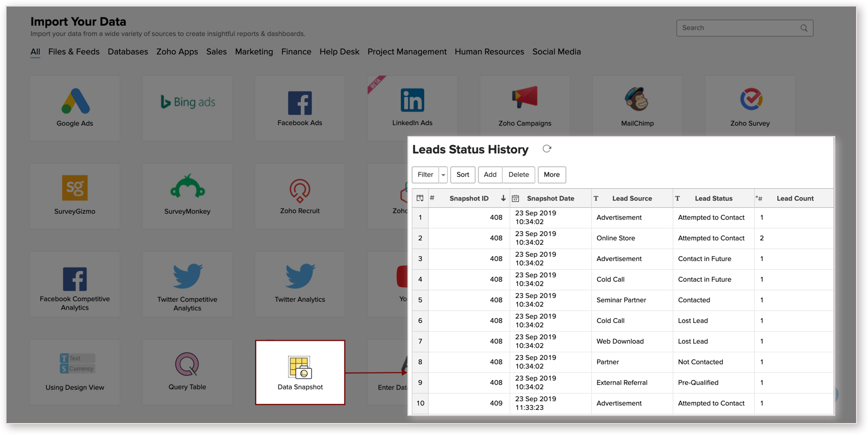868x435 pixels.
Task: Open the Files & Feeds tab
Action: (x=74, y=52)
